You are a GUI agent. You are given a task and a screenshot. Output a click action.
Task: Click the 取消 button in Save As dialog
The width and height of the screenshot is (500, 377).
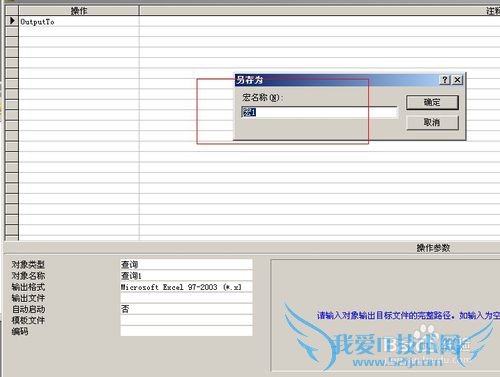(432, 122)
